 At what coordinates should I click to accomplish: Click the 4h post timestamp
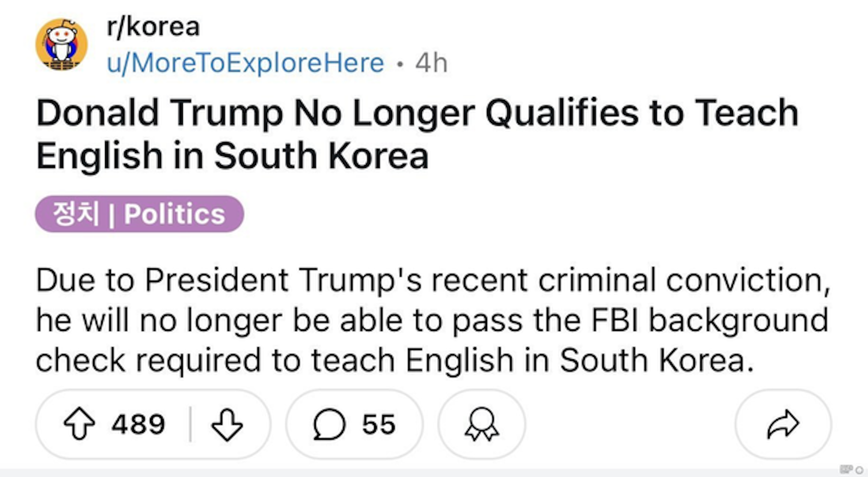[x=432, y=63]
